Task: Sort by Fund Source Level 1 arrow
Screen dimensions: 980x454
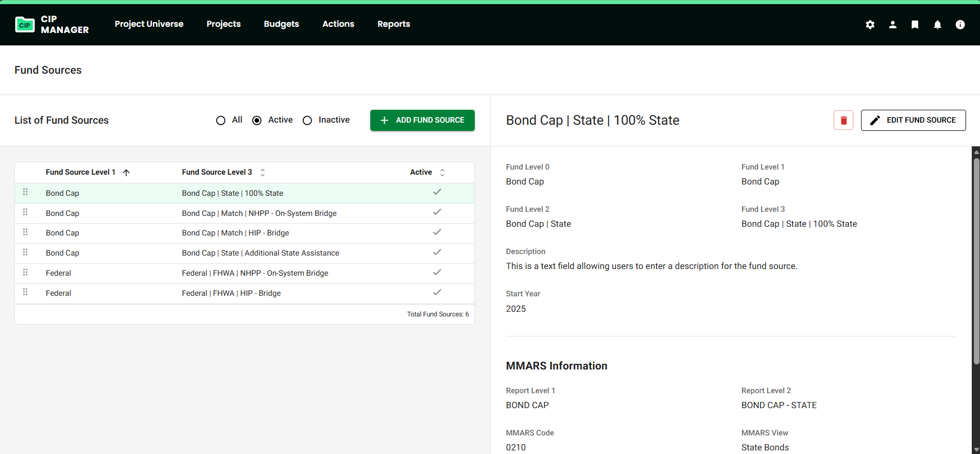Action: click(126, 173)
